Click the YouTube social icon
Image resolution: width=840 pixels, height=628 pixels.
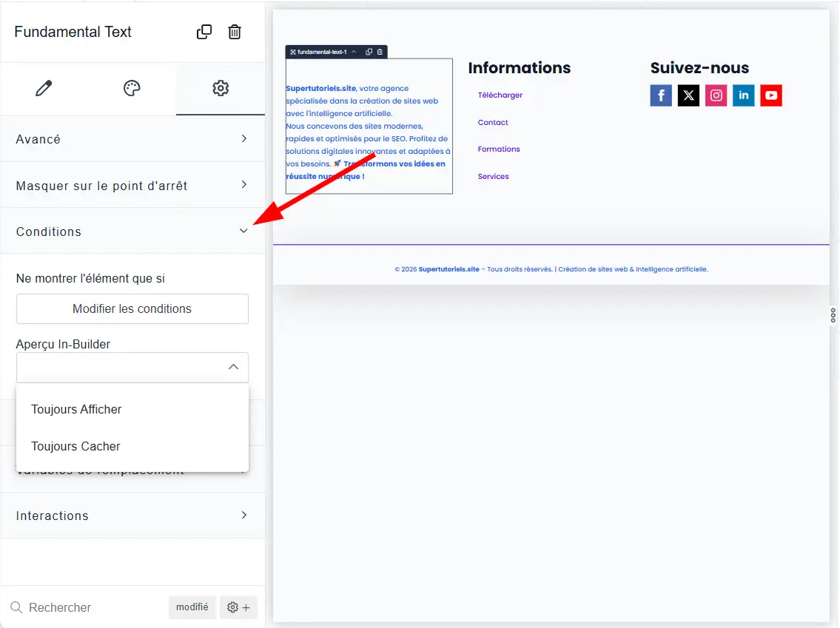tap(771, 96)
